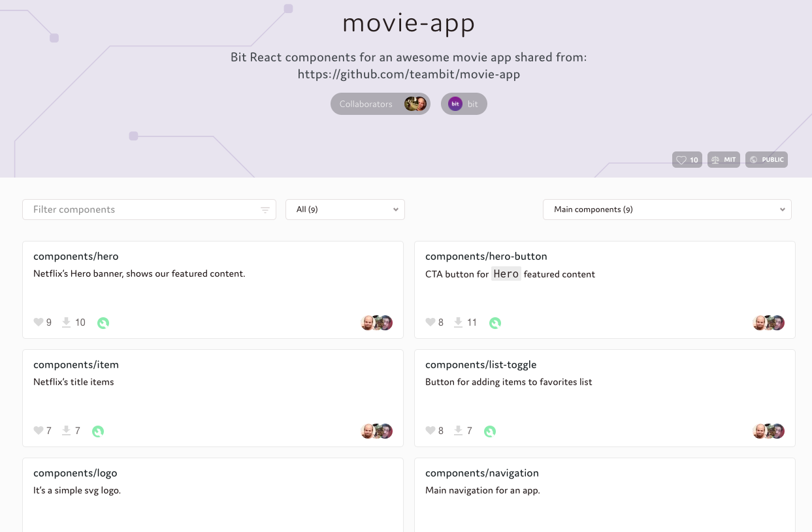Open the Collaborators pill
The width and height of the screenshot is (812, 532).
[380, 104]
